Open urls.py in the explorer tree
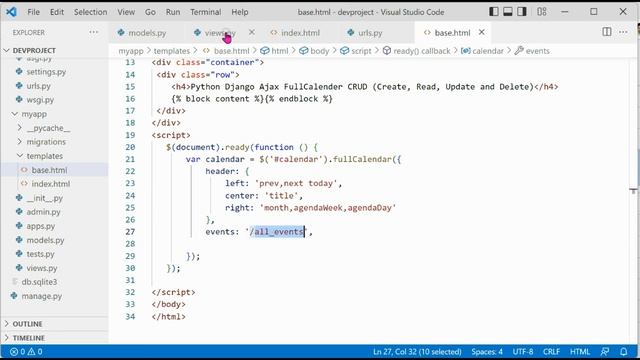Viewport: 640px width, 360px height. (38, 86)
